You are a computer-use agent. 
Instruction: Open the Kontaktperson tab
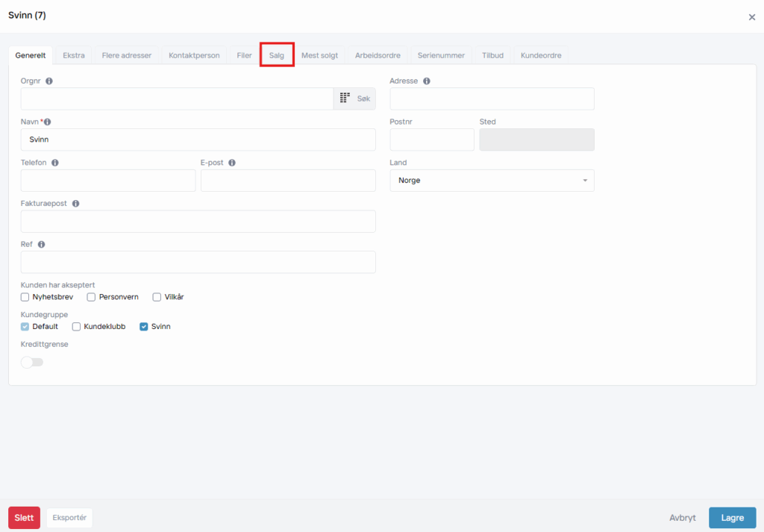tap(194, 55)
